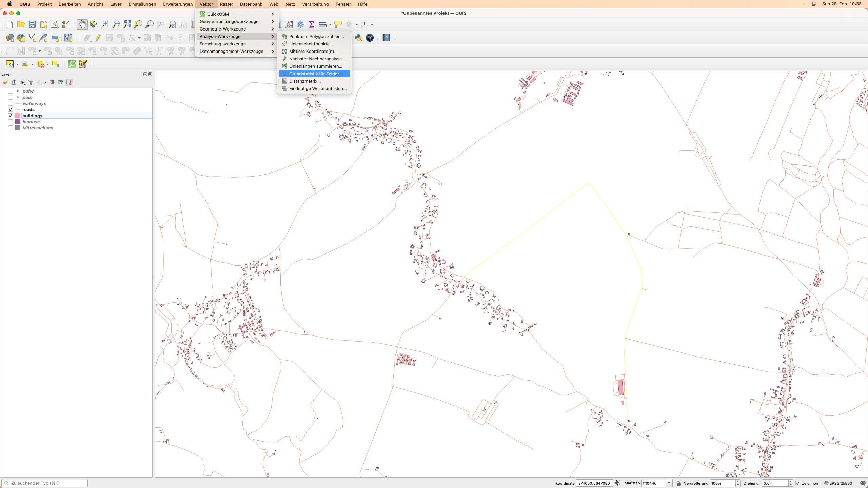Pan map to selection icon
868x488 pixels.
click(x=94, y=24)
